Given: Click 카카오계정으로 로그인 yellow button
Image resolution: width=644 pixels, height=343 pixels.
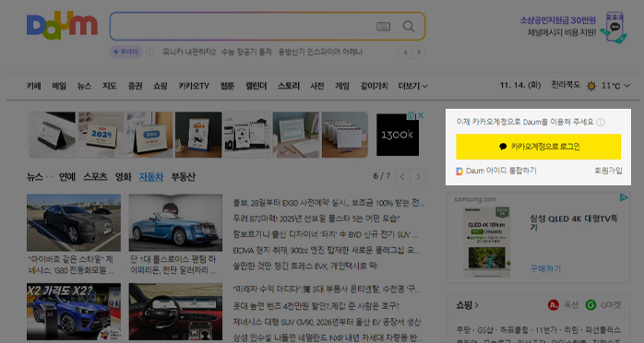Looking at the screenshot, I should point(539,147).
